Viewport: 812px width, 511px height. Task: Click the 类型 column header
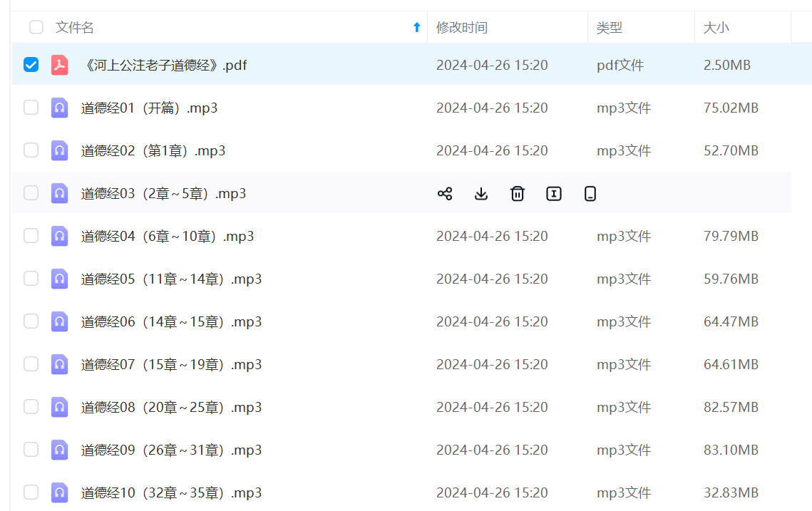(x=610, y=28)
